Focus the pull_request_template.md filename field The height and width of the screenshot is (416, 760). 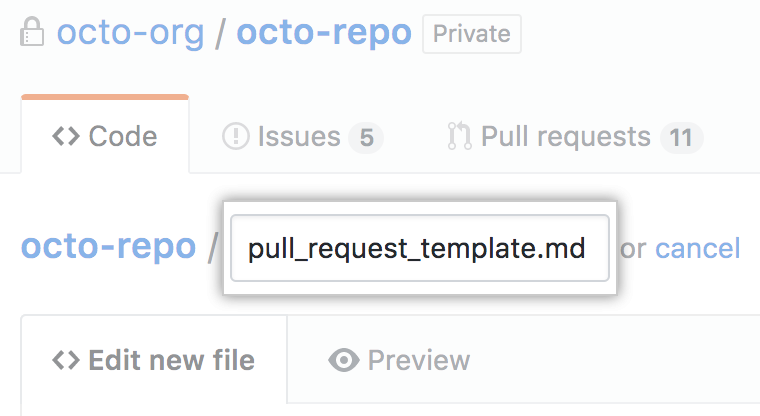click(418, 248)
